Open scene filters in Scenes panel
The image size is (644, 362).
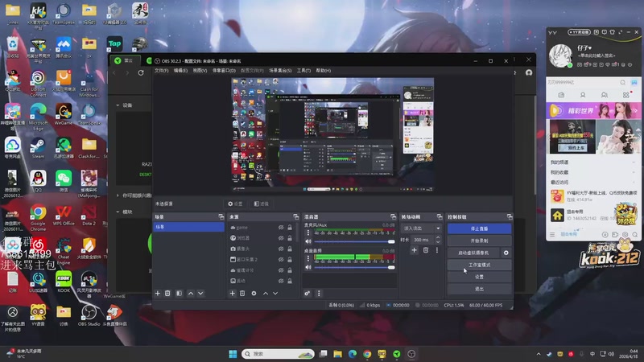(179, 294)
